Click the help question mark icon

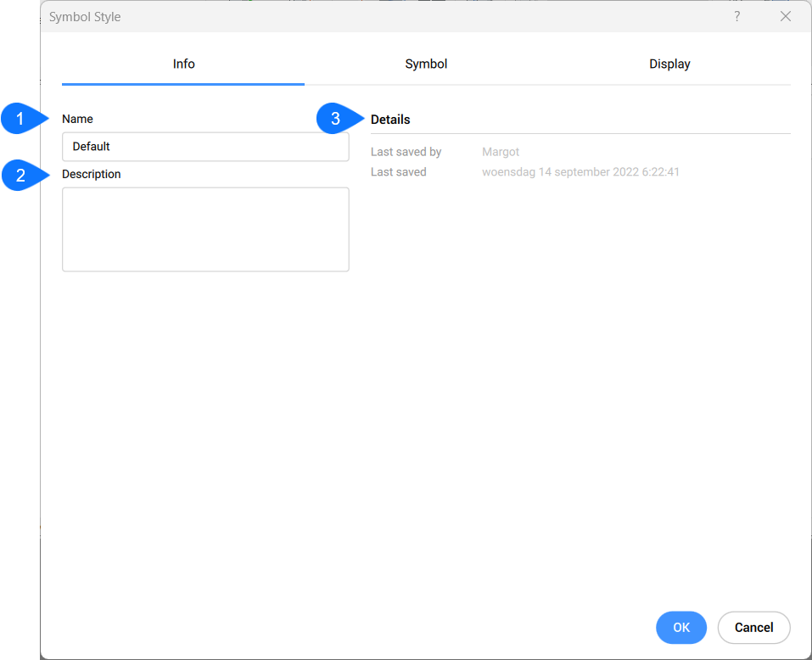[x=736, y=17]
